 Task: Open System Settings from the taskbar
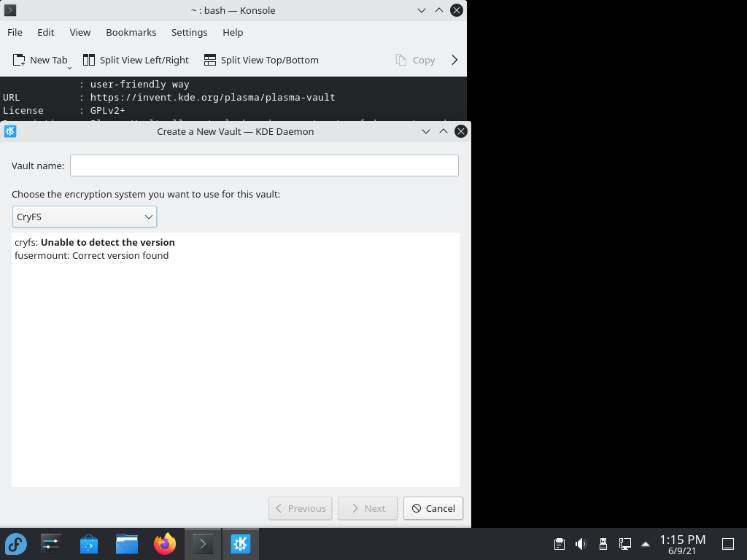point(51,544)
